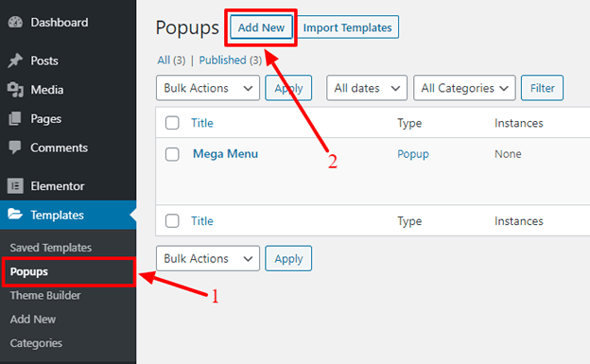Click the Media library icon

pyautogui.click(x=15, y=90)
